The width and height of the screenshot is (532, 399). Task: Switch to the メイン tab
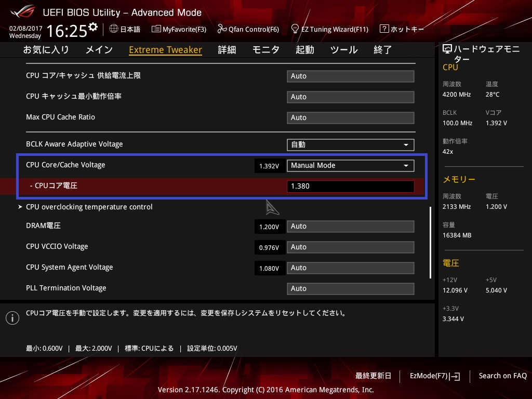coord(99,50)
